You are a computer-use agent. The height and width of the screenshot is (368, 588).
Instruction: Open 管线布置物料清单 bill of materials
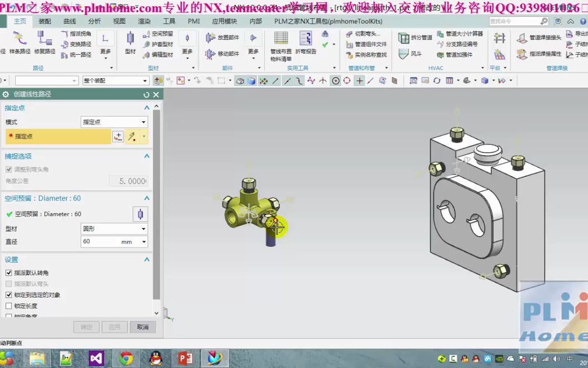coord(281,47)
